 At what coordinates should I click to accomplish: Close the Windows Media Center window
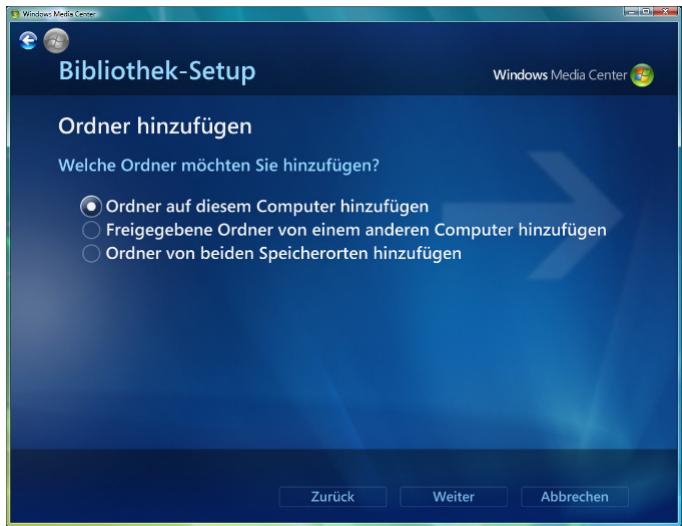coord(665,12)
